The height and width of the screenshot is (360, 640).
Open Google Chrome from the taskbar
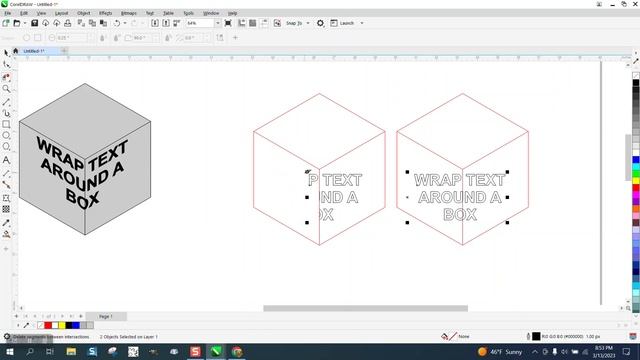tap(237, 351)
